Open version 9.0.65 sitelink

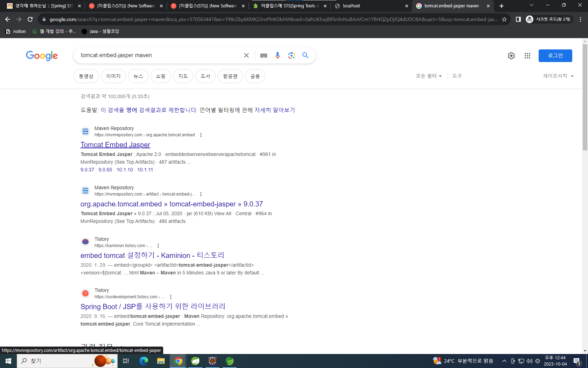click(105, 170)
